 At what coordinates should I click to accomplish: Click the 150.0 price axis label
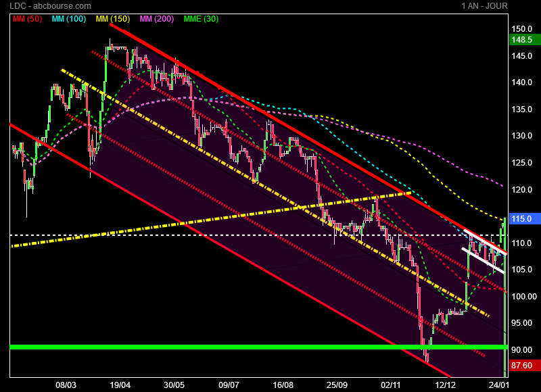pyautogui.click(x=521, y=29)
